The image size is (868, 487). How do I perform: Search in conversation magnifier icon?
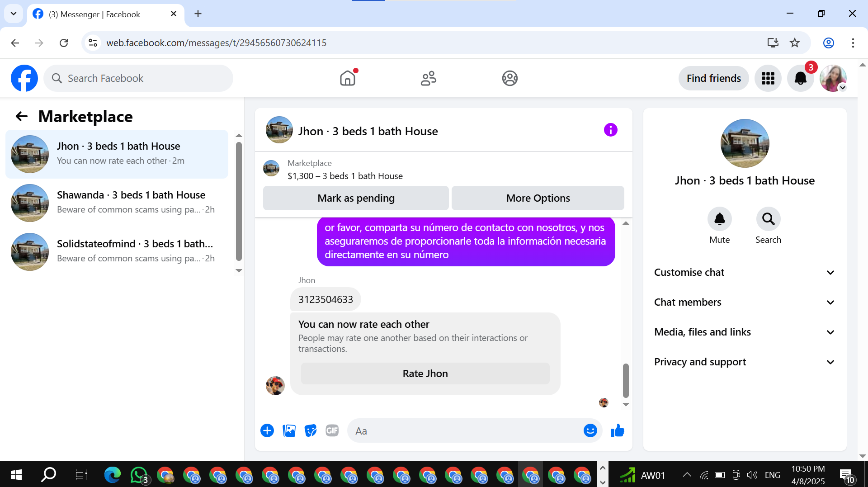[768, 219]
